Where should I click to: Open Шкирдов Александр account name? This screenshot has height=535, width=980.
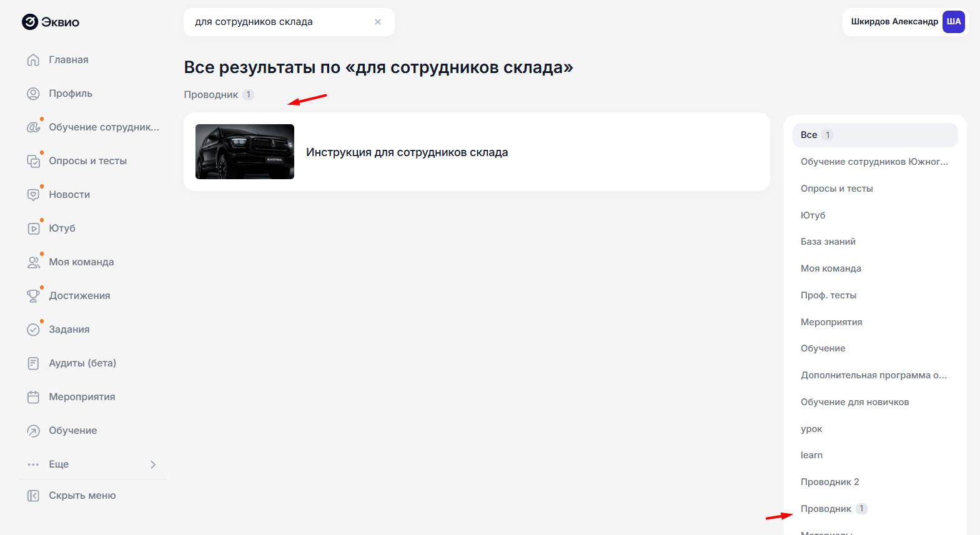894,22
